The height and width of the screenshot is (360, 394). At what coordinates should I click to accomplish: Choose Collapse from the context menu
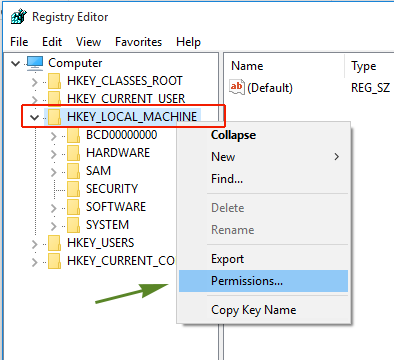click(263, 135)
